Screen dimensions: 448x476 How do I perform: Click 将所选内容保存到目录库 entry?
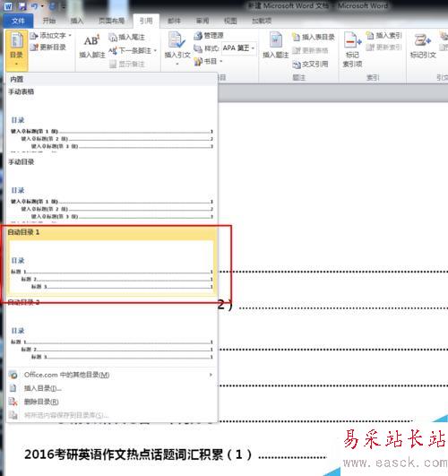pyautogui.click(x=112, y=415)
